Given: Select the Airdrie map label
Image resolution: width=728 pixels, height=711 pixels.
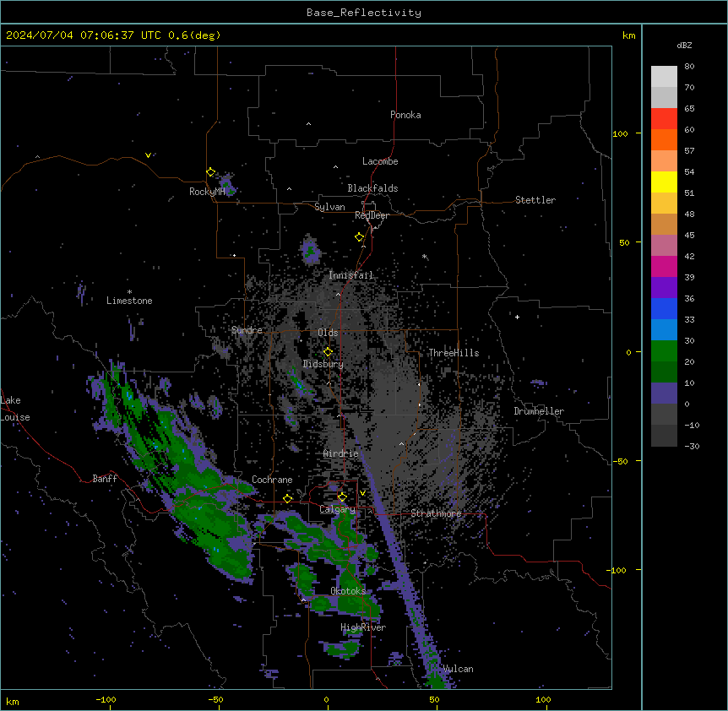Looking at the screenshot, I should tap(341, 453).
